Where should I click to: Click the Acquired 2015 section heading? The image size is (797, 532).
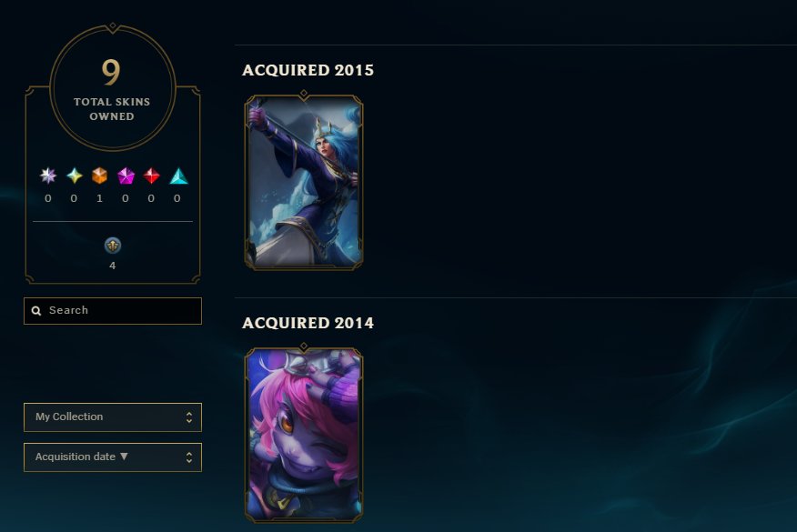click(308, 70)
